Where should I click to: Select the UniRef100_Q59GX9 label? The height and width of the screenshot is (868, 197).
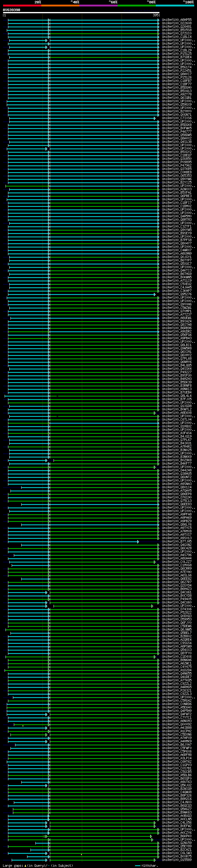(x=177, y=104)
